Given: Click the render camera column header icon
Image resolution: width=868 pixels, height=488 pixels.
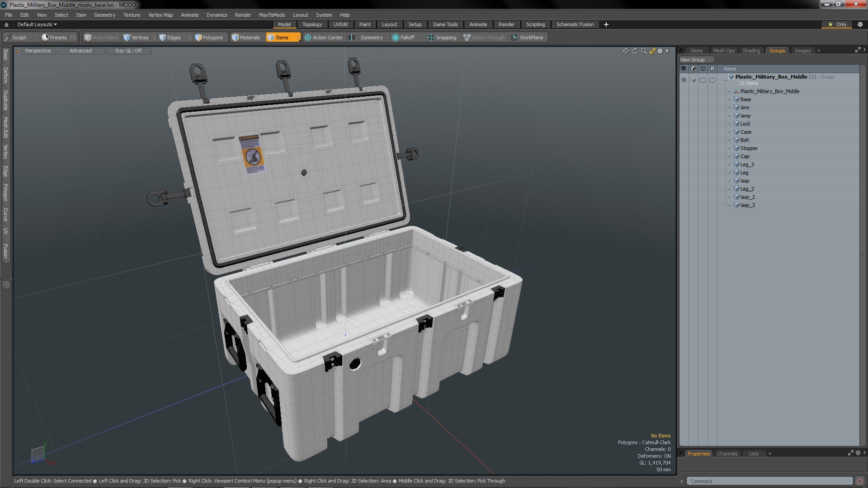Looking at the screenshot, I should (693, 69).
